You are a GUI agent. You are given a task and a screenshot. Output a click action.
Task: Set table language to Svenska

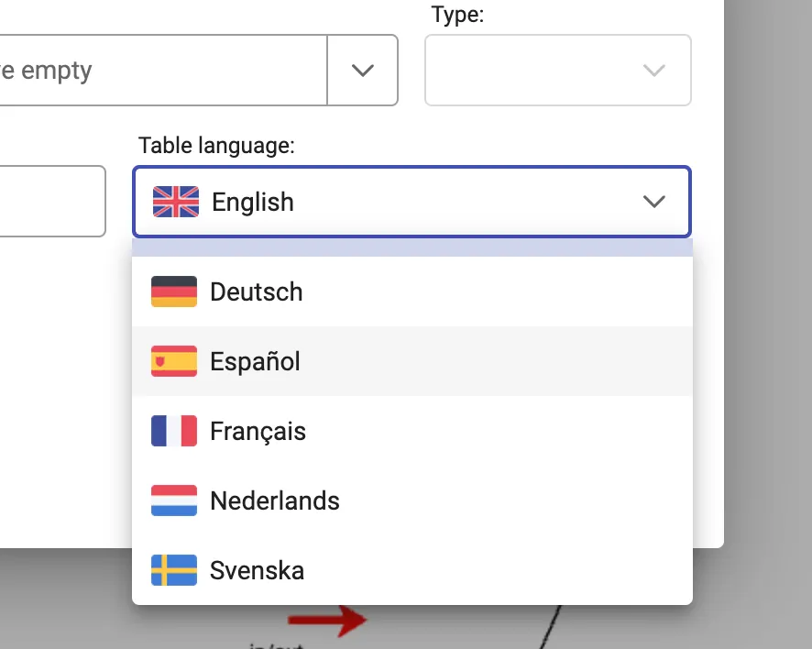pos(257,570)
